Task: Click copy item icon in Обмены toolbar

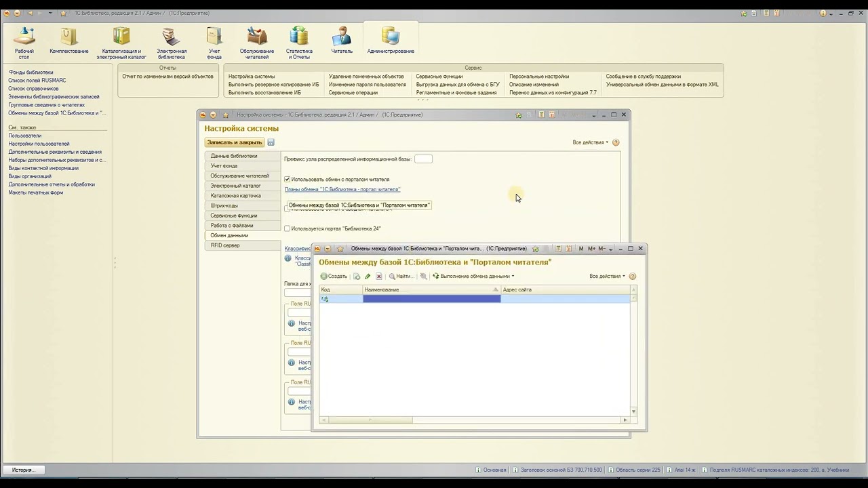Action: [x=357, y=277]
